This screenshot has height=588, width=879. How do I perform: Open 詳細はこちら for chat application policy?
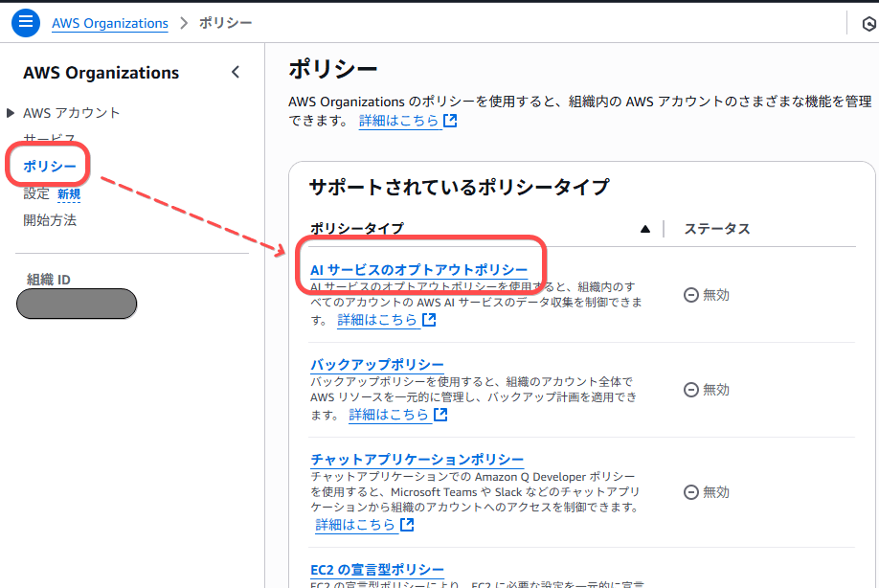pos(355,525)
